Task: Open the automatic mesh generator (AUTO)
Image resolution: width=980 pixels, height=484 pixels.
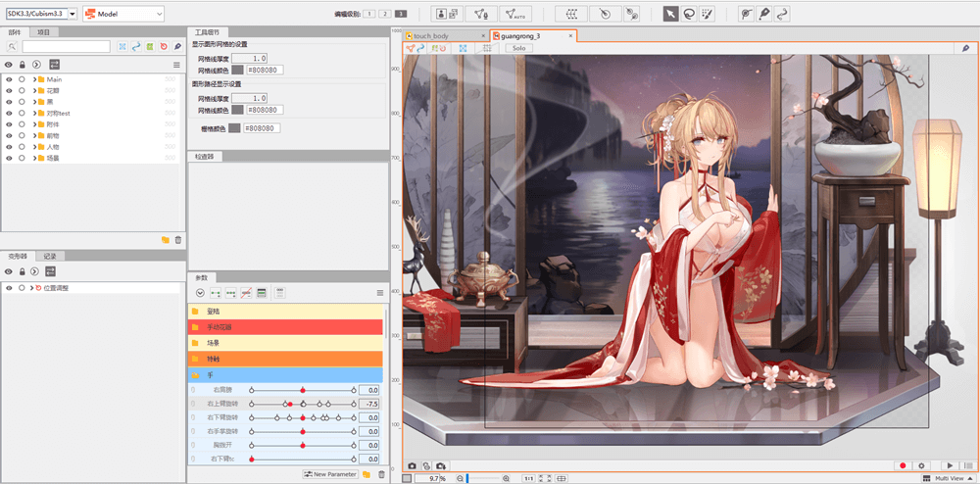Action: 514,14
